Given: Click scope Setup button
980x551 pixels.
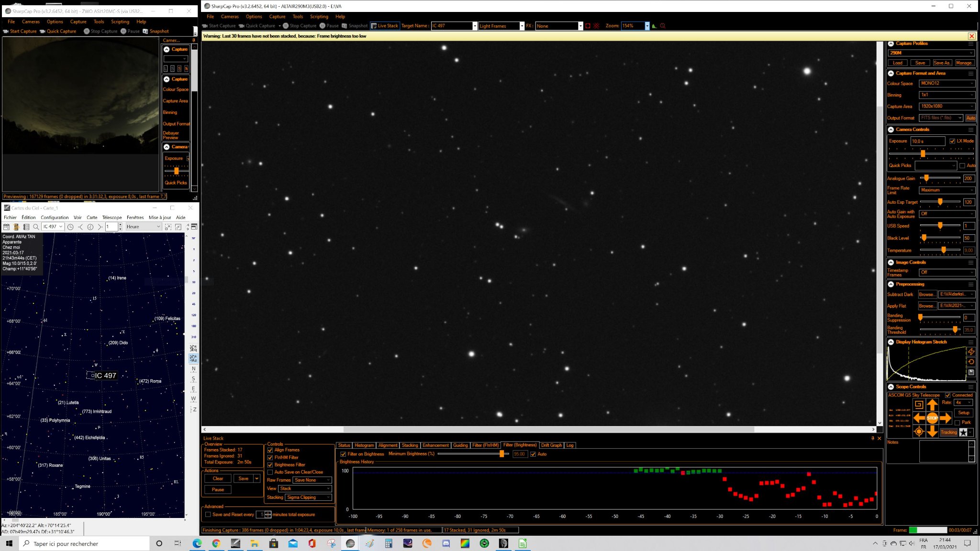Looking at the screenshot, I should [x=964, y=413].
